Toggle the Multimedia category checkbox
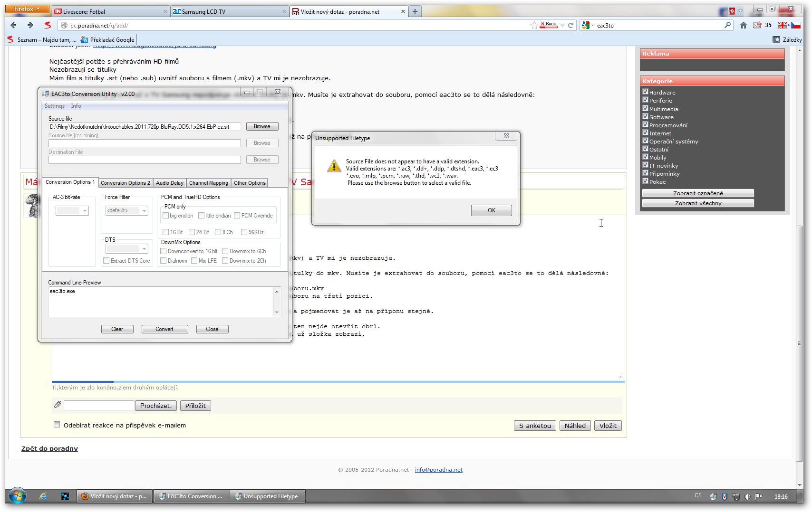Image resolution: width=812 pixels, height=512 pixels. click(x=645, y=108)
